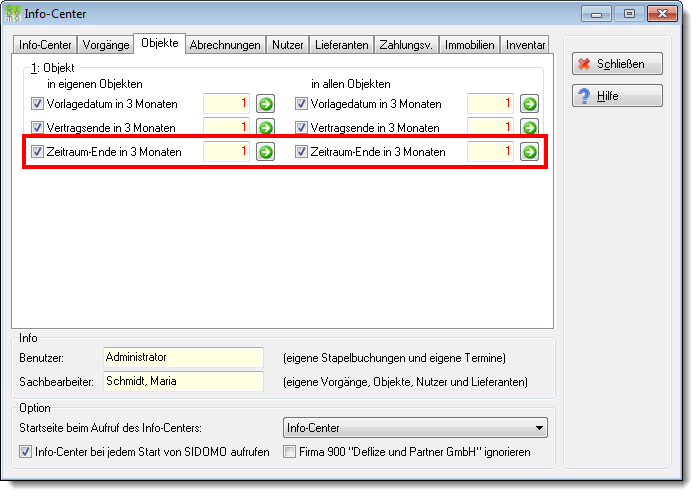698x496 pixels.
Task: Open all objects Vorlagedatum list via green arrow
Action: [529, 104]
